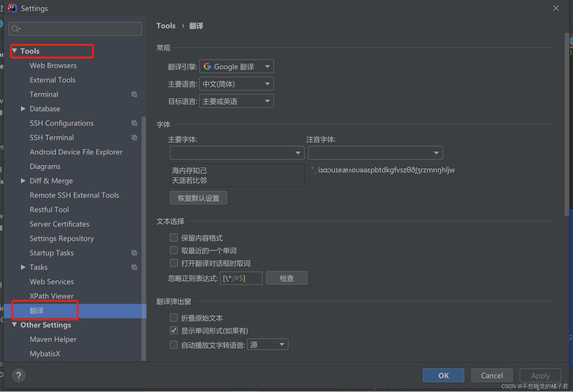Click project-level icon beside SSH Terminal

pyautogui.click(x=134, y=137)
